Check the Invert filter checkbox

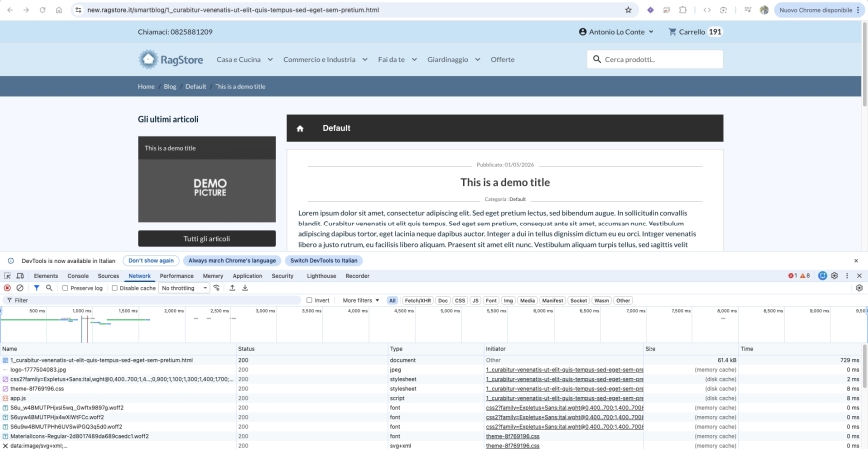point(310,300)
